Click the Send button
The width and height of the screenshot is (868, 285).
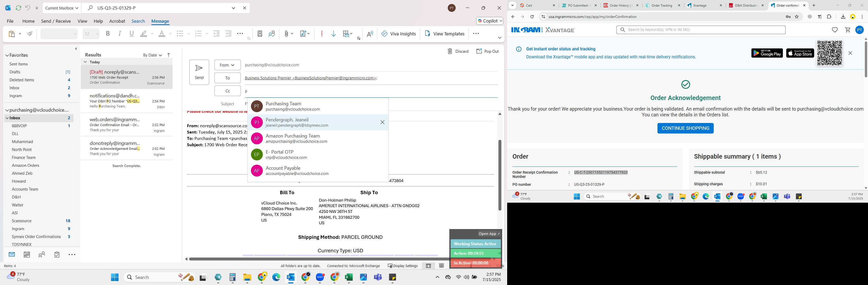click(x=199, y=72)
